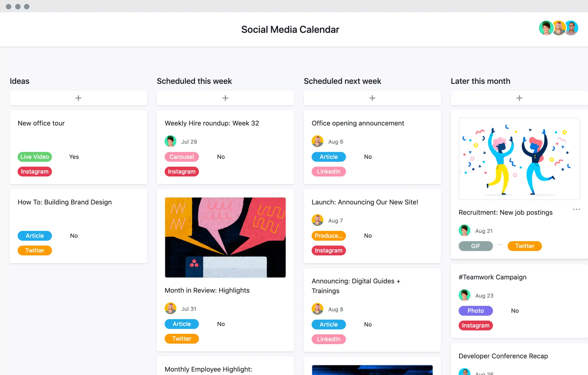Click the GIF label on Recruitment job postings
The image size is (588, 375).
pos(476,246)
